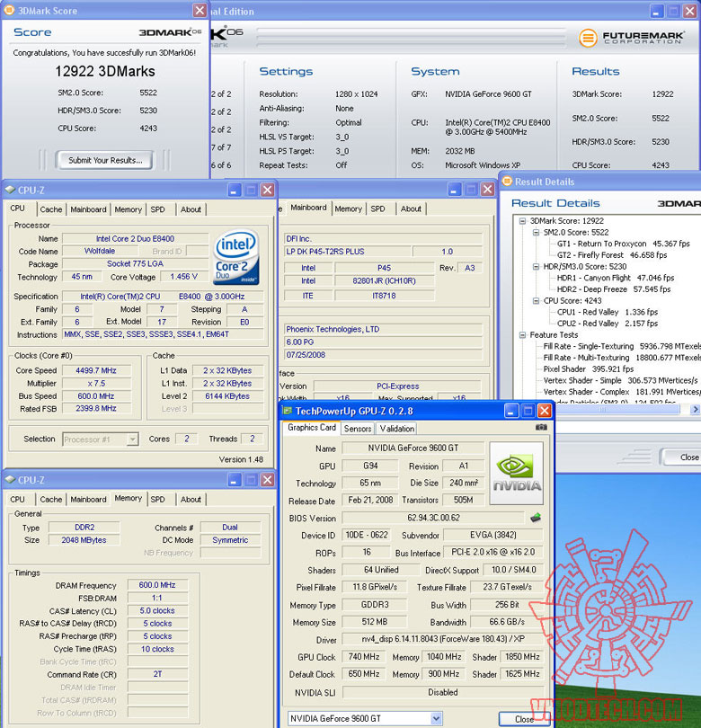Viewport: 701px width, 728px height.
Task: Click Close button in Result Details window
Action: [681, 457]
